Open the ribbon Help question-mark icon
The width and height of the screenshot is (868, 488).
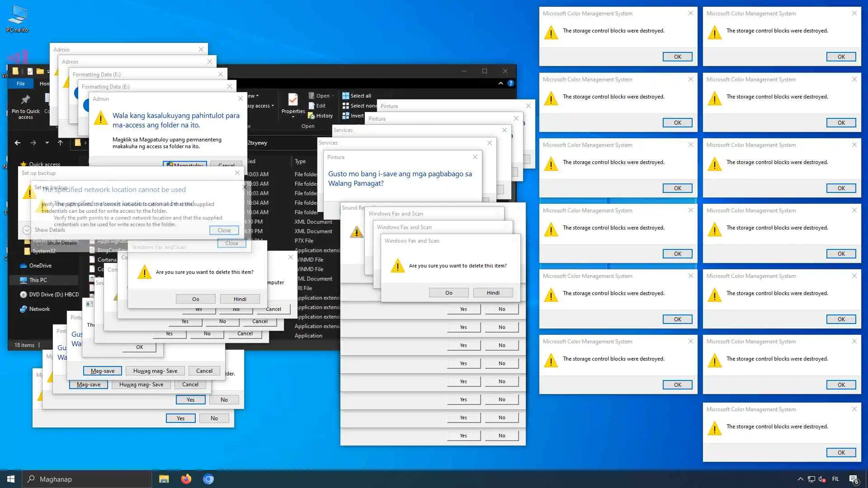click(510, 83)
